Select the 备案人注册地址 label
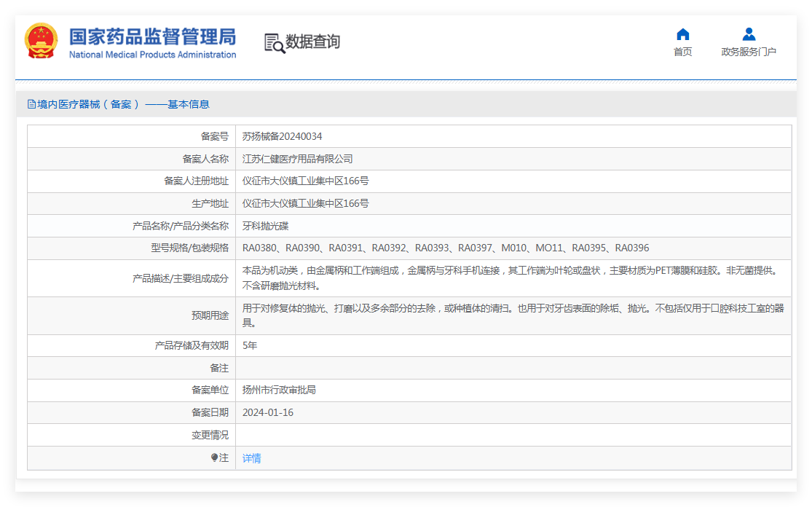 [197, 181]
